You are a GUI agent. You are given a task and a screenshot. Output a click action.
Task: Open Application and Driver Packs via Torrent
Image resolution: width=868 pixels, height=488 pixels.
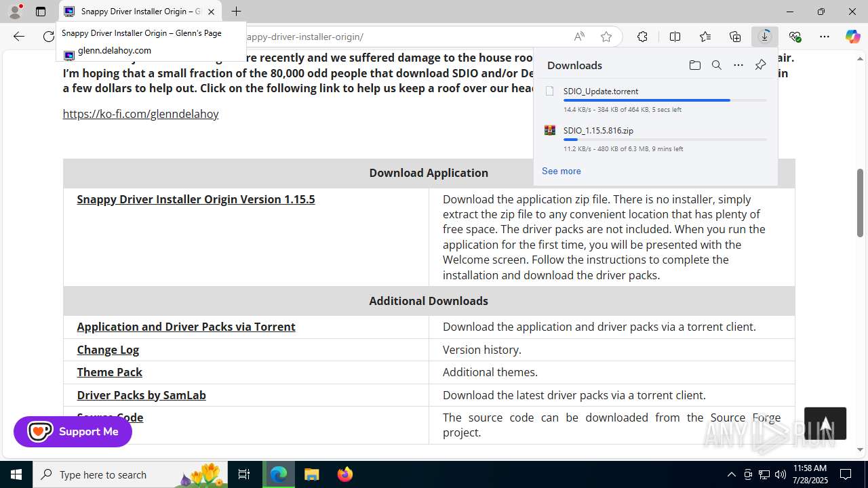click(186, 327)
